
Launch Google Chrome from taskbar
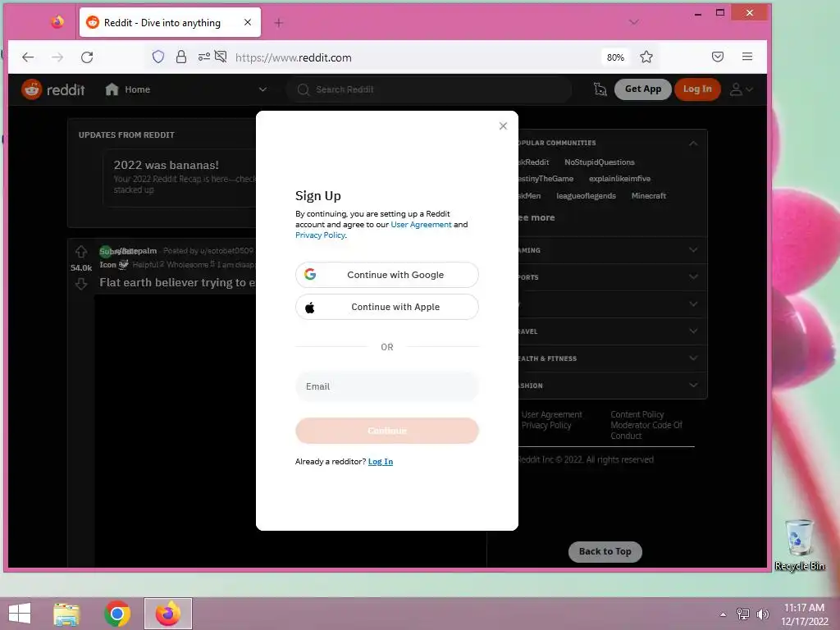pyautogui.click(x=116, y=614)
